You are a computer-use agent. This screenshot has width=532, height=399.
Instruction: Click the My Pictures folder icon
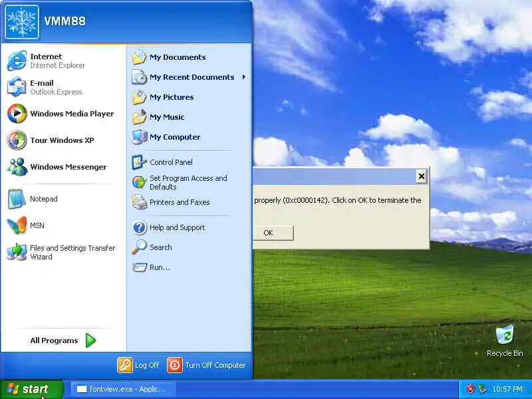point(139,97)
